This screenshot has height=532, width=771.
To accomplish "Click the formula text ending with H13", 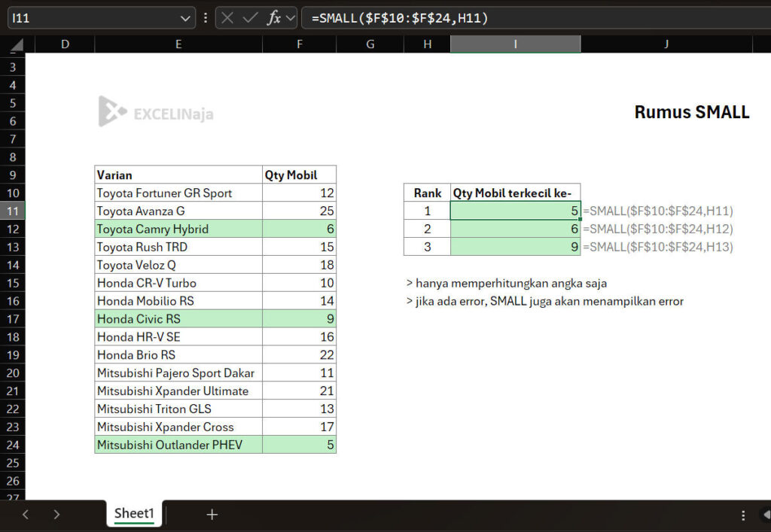I will (x=658, y=247).
